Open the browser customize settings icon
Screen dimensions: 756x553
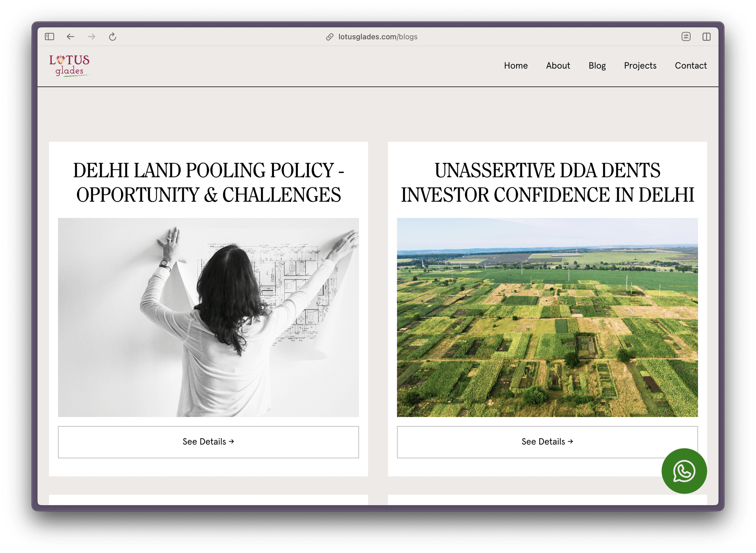tap(686, 37)
